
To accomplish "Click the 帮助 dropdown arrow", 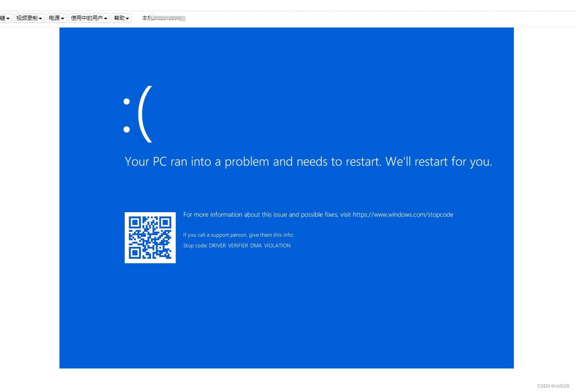I will pyautogui.click(x=127, y=18).
